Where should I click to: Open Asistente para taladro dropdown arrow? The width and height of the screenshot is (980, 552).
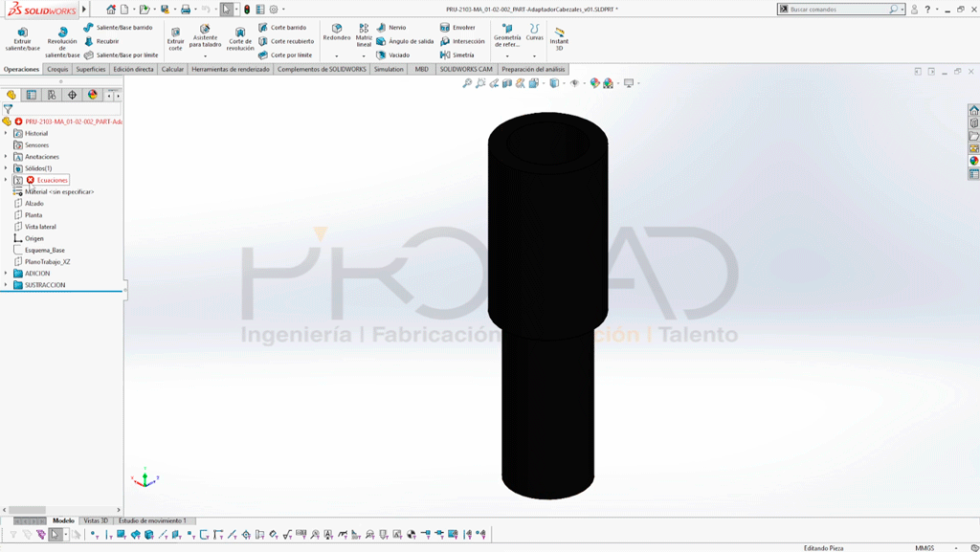tap(205, 56)
